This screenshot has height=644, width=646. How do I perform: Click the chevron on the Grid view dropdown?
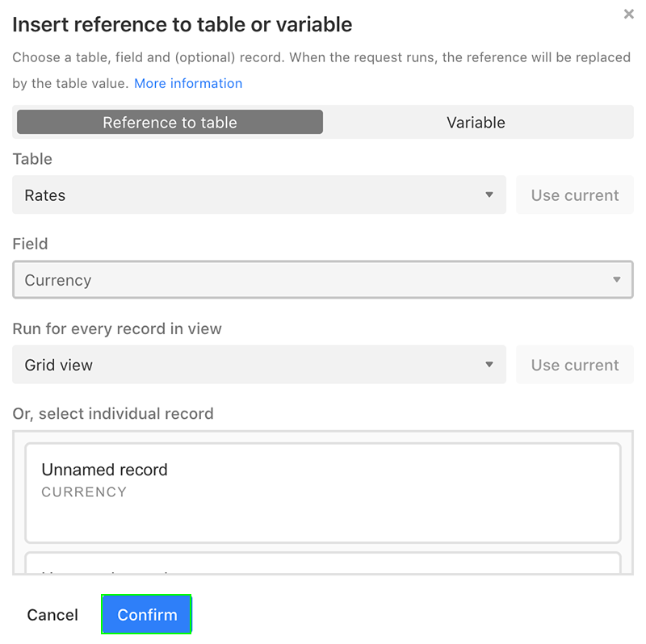pyautogui.click(x=489, y=365)
